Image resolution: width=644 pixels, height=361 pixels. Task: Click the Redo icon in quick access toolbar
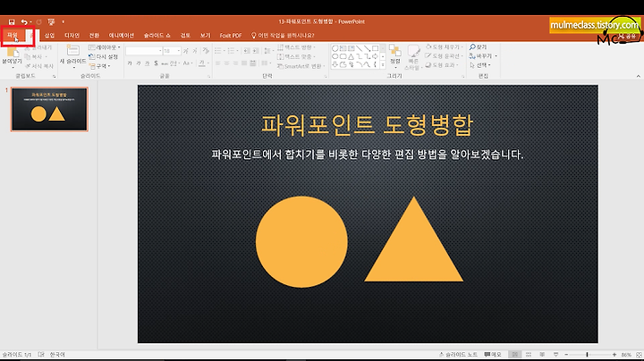[x=38, y=21]
